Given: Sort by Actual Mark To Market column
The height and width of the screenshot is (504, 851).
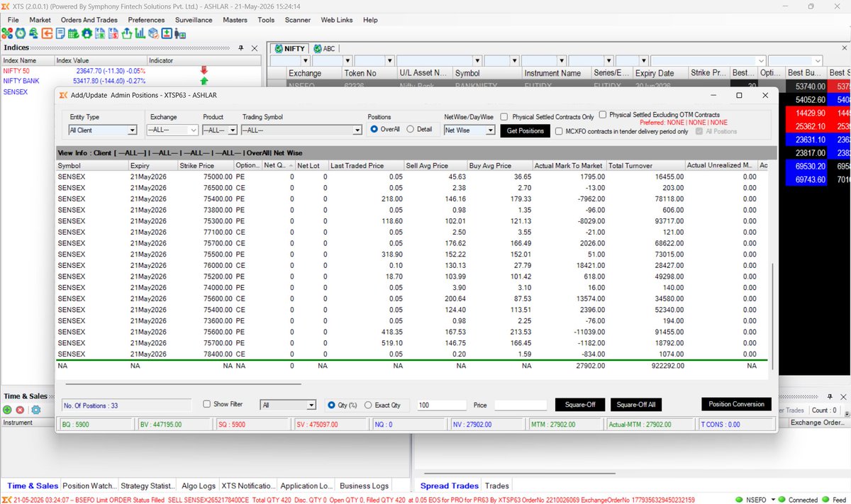Looking at the screenshot, I should tap(569, 165).
